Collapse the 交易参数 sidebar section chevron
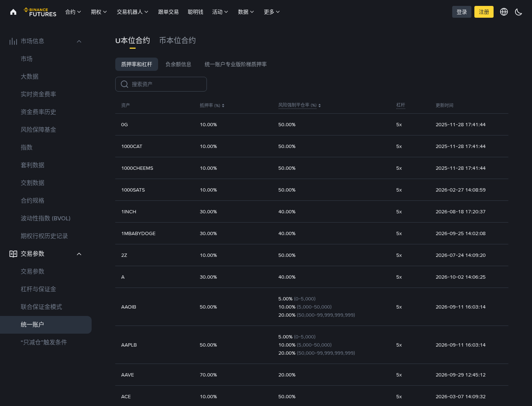 coord(79,254)
